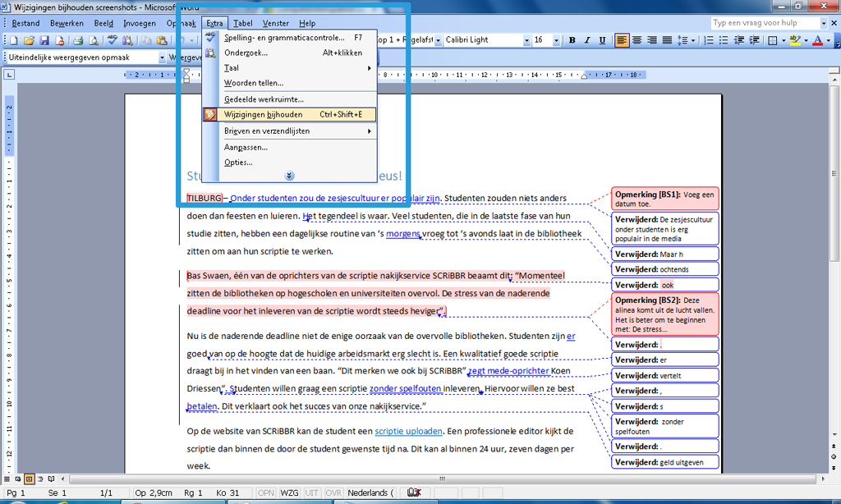Apply numbered list formatting
Image resolution: width=841 pixels, height=504 pixels.
point(709,40)
